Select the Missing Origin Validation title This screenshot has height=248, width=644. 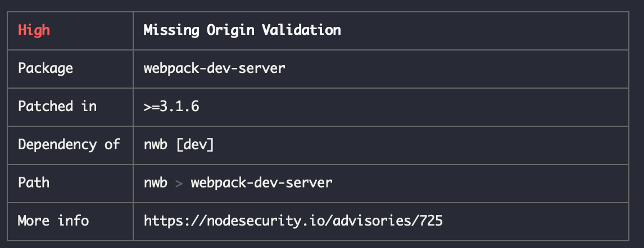[x=242, y=30]
